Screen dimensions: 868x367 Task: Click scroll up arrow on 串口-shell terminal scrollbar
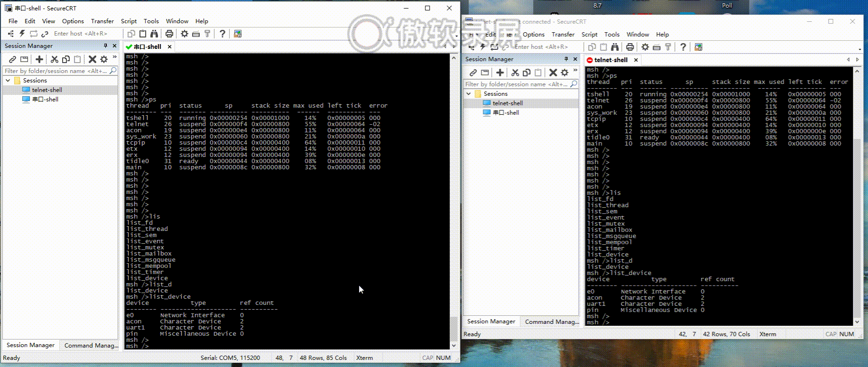coord(453,57)
